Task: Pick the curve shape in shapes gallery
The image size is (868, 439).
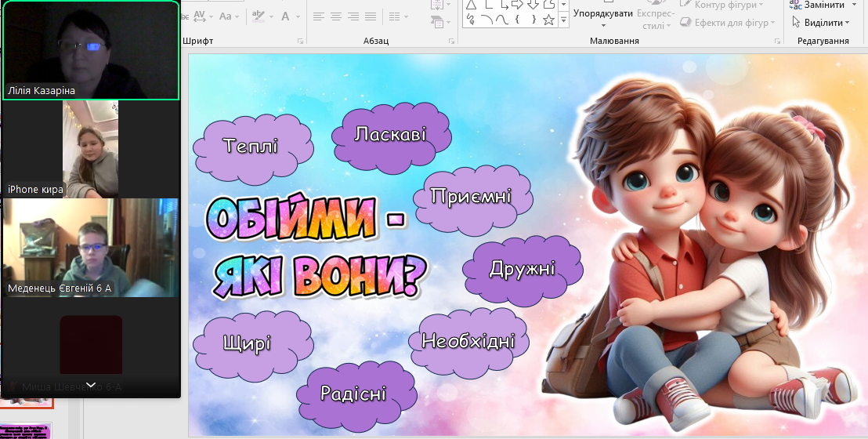Action: click(x=501, y=20)
